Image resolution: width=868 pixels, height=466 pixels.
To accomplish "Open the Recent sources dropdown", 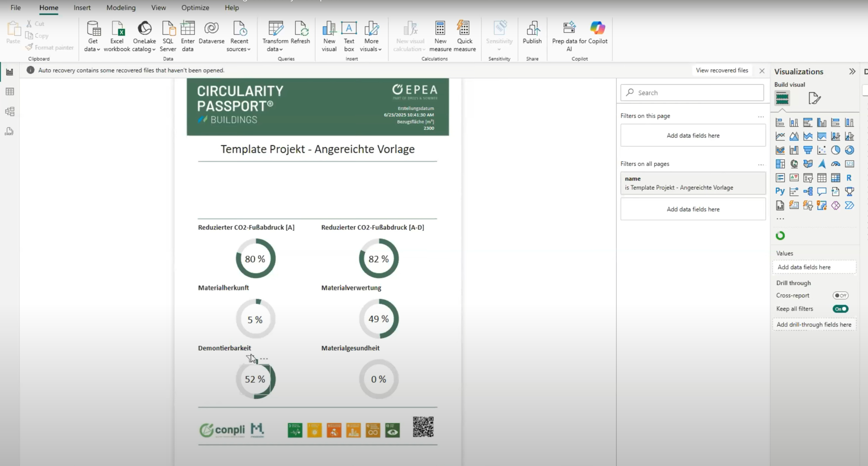I will click(x=239, y=36).
